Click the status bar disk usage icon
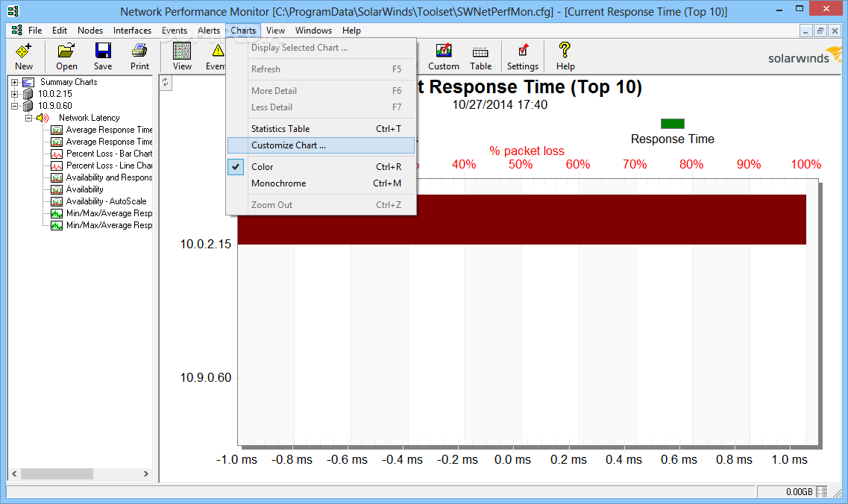848x504 pixels. [821, 491]
